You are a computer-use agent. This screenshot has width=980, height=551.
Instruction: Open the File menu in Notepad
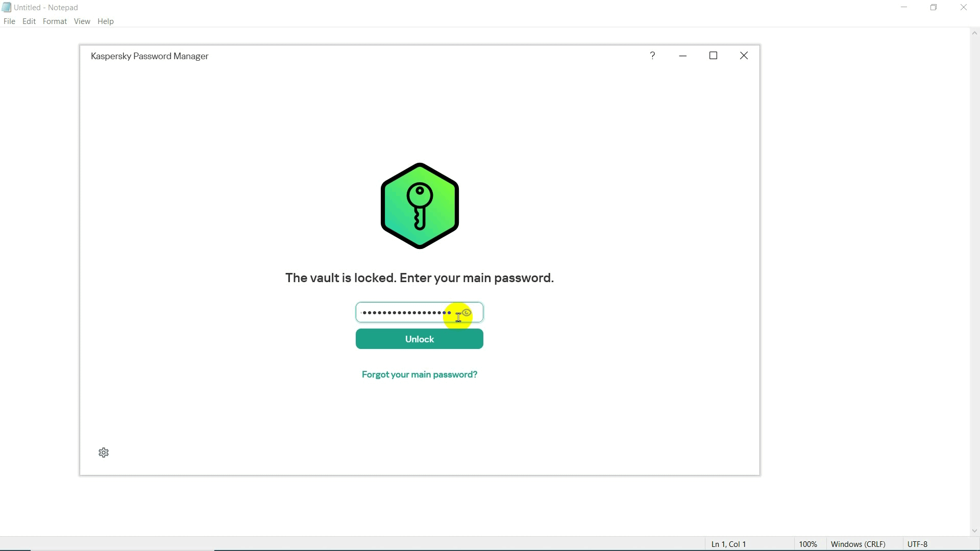[9, 21]
